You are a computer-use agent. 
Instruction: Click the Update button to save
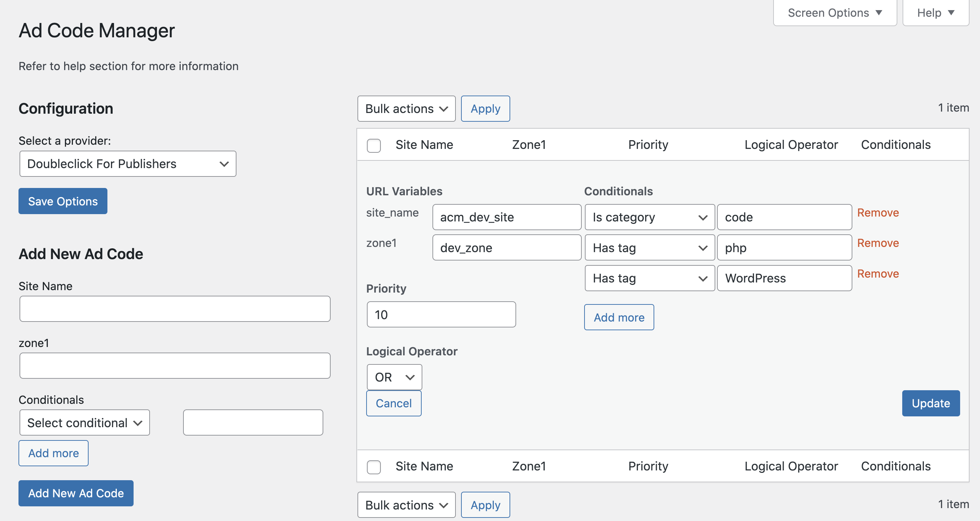[x=932, y=403]
